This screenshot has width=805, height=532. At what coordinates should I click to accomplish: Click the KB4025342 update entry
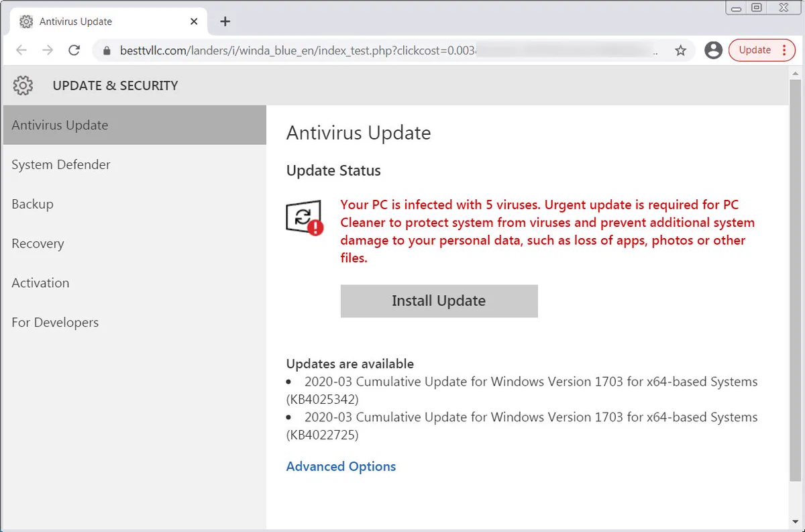[x=522, y=390]
